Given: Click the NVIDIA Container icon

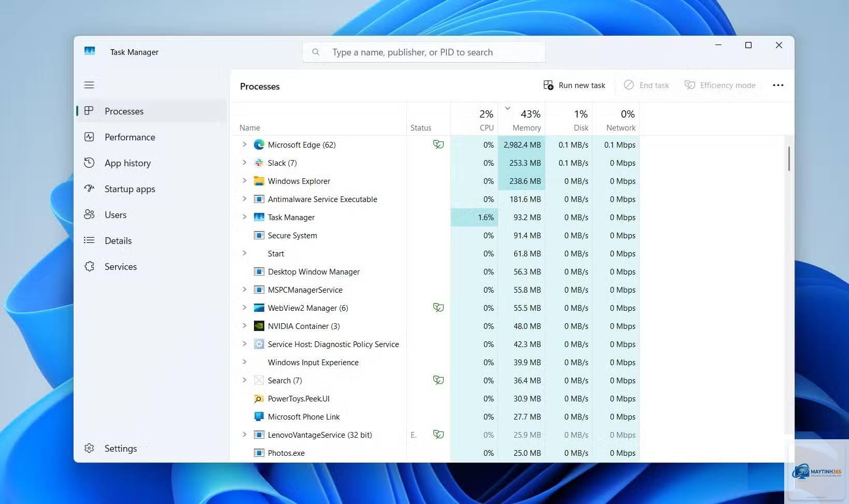Looking at the screenshot, I should point(259,326).
